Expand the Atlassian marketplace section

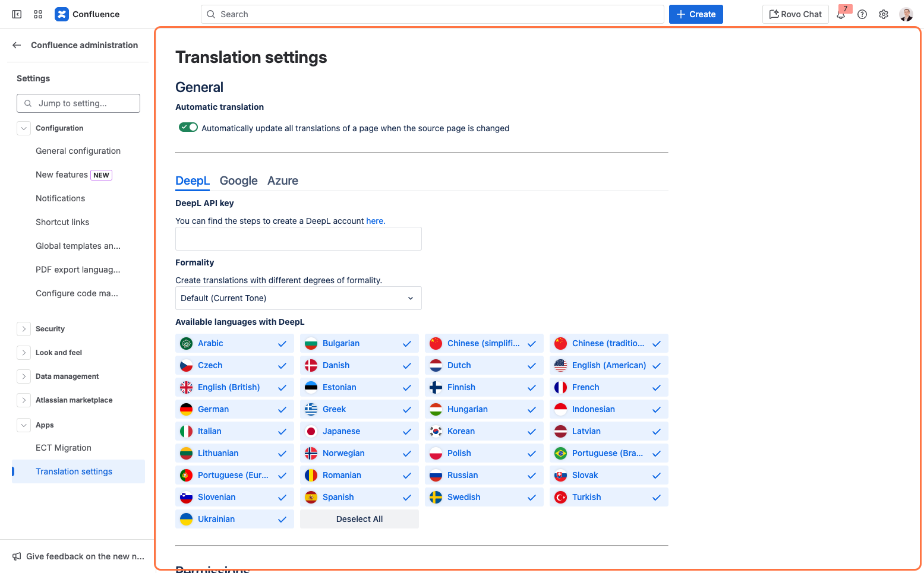coord(24,400)
